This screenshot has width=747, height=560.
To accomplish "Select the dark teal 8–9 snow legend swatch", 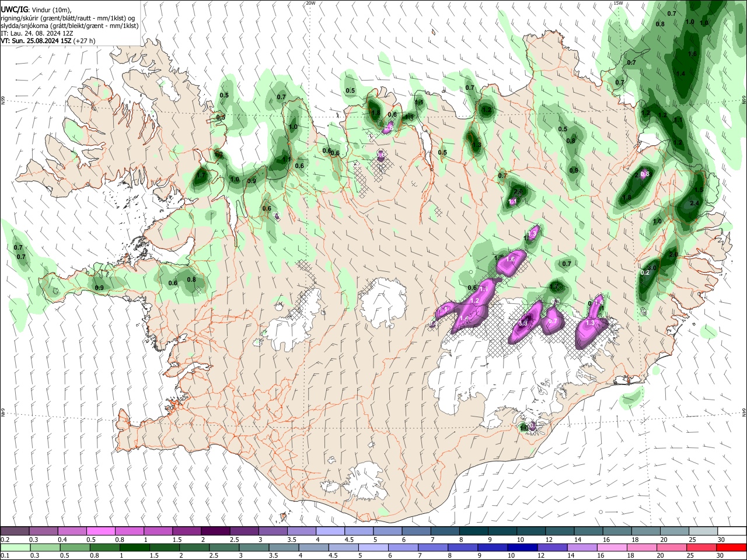I will pyautogui.click(x=473, y=531).
